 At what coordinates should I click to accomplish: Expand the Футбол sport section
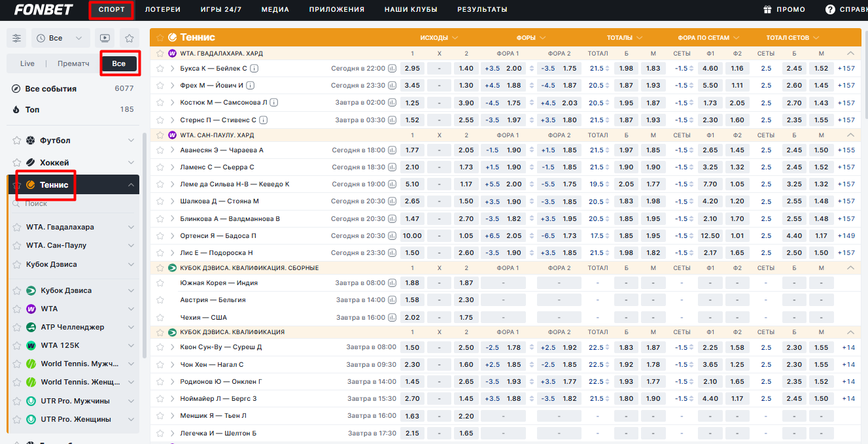(131, 141)
